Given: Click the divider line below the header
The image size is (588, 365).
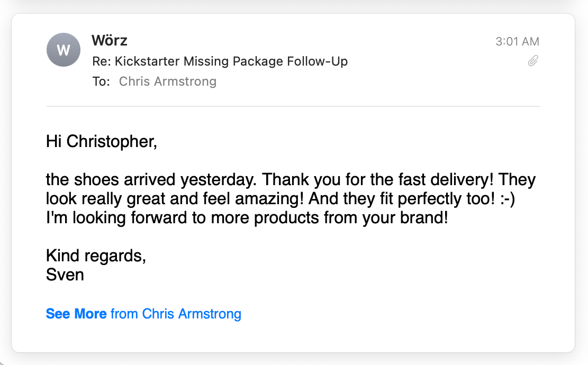Looking at the screenshot, I should (x=293, y=106).
